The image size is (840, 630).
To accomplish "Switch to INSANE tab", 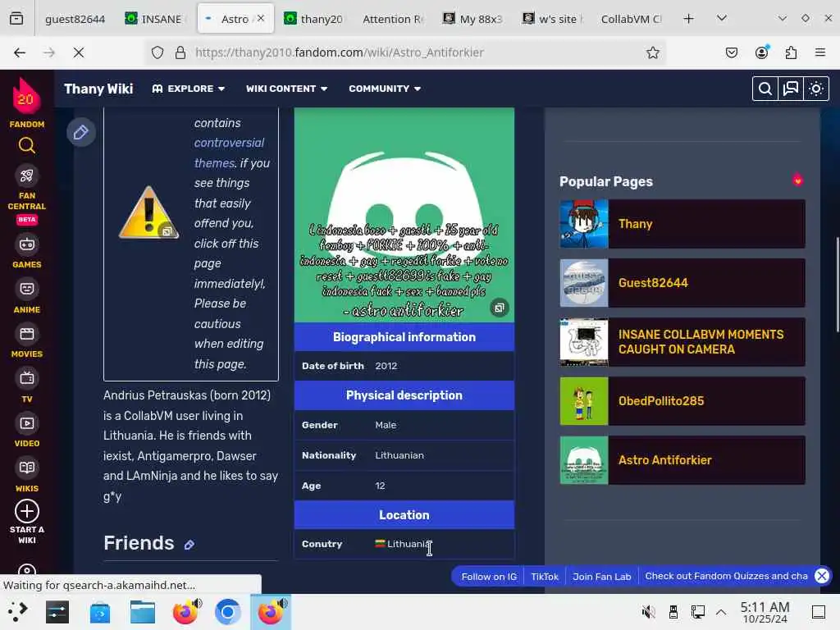I will point(157,19).
